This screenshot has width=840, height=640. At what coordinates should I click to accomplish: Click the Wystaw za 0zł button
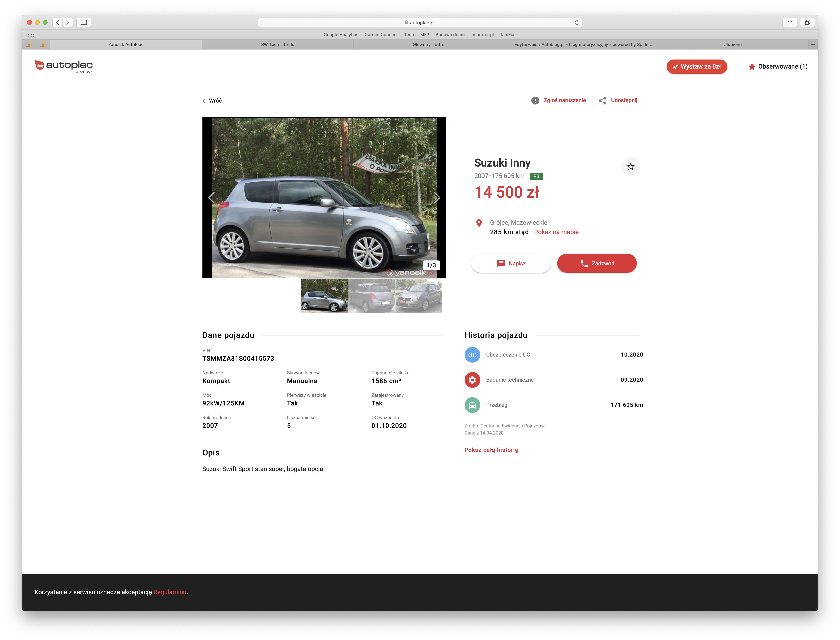696,67
